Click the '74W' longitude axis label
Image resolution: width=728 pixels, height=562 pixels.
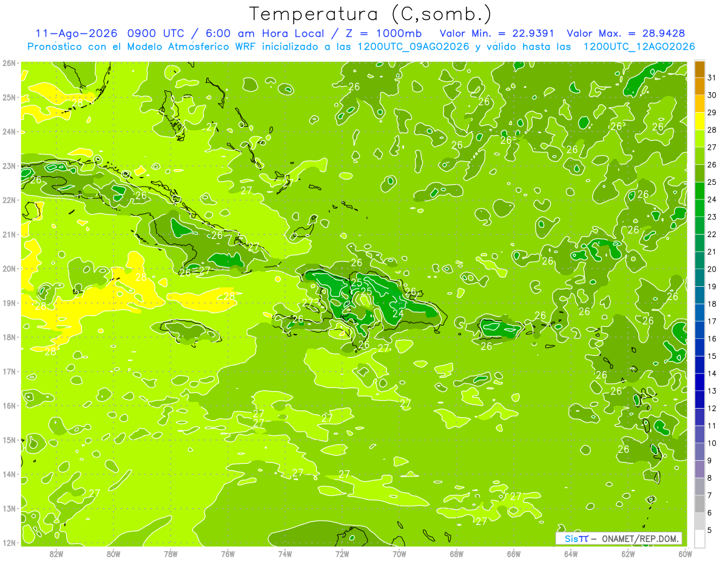[x=285, y=554]
